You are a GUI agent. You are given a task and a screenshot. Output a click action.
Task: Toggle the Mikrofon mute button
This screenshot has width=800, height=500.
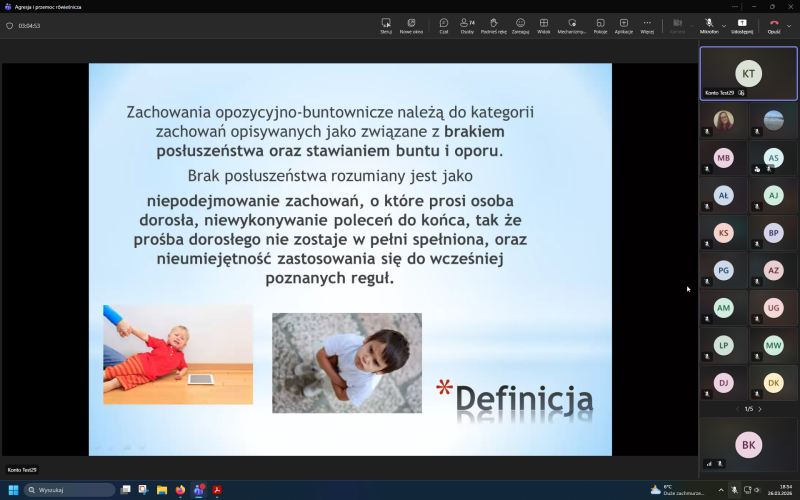point(708,23)
